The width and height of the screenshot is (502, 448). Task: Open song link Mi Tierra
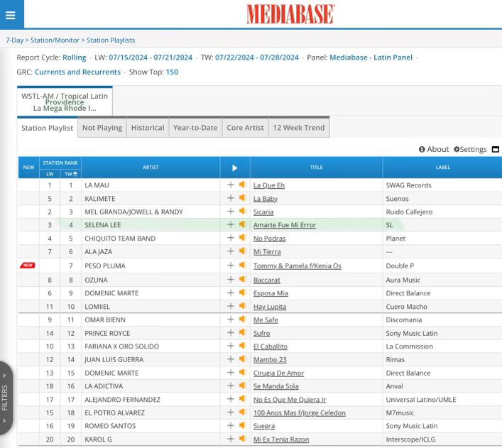pyautogui.click(x=267, y=252)
